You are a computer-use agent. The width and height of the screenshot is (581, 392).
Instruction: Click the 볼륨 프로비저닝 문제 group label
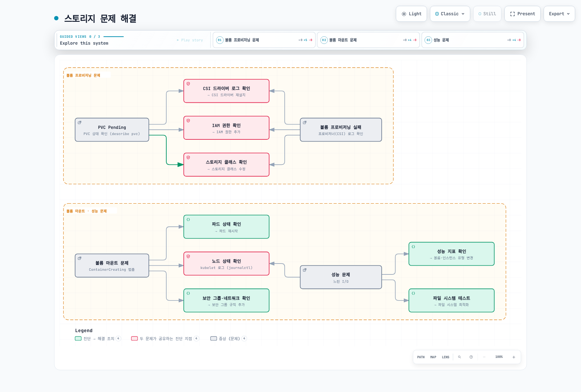click(83, 75)
